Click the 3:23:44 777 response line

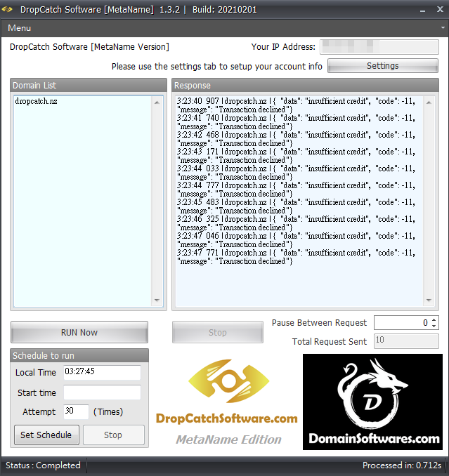click(296, 190)
